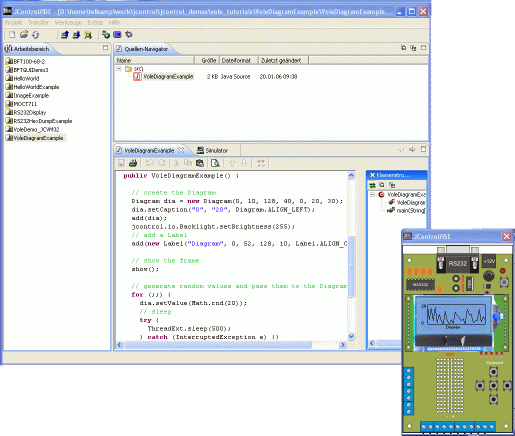Click the second icon at Quellen-Navigator top right
Image resolution: width=515 pixels, height=436 pixels.
413,48
